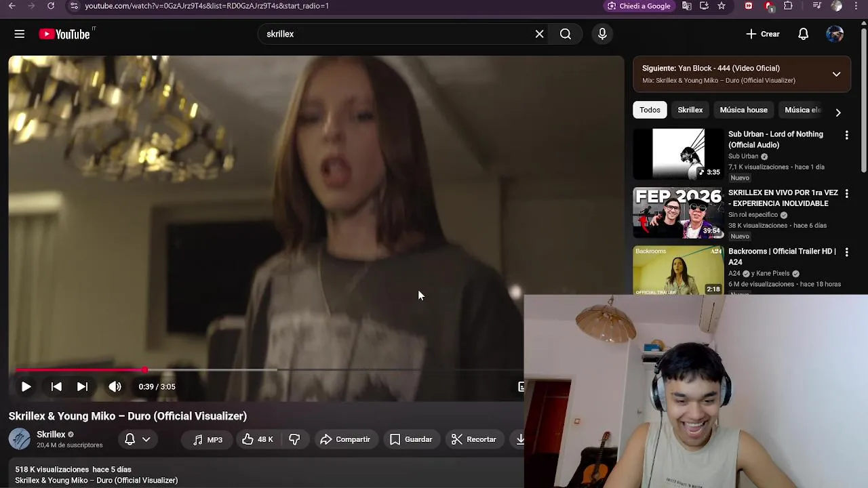Open the subscription notification bell dropdown

(x=137, y=439)
